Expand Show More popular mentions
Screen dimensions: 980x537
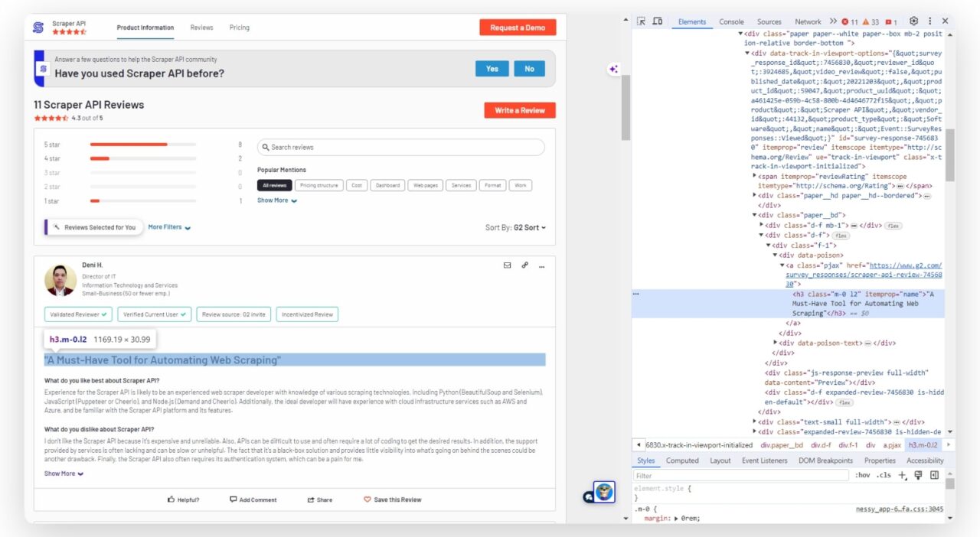point(277,200)
